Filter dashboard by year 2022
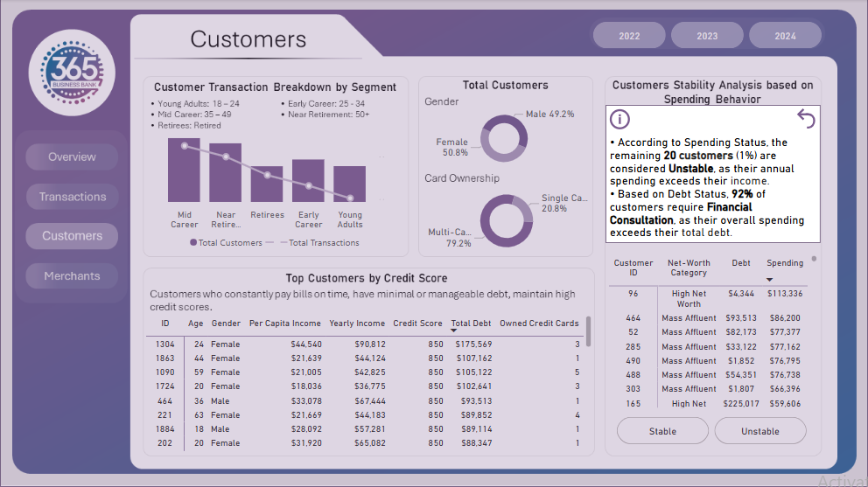This screenshot has width=868, height=487. pyautogui.click(x=629, y=36)
